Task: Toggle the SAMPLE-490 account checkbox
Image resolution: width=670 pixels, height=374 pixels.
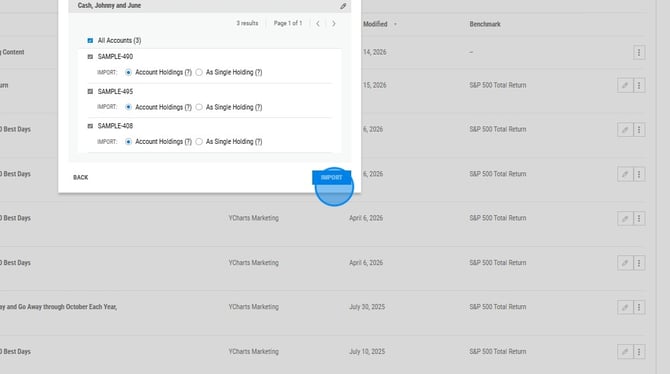Action: click(90, 56)
